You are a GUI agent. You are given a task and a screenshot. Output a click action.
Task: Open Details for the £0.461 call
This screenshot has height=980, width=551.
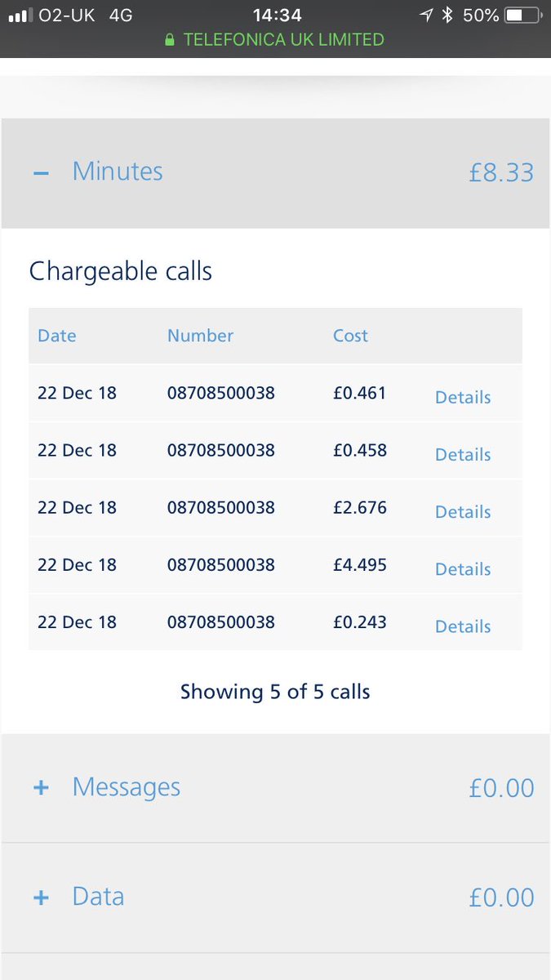coord(463,398)
